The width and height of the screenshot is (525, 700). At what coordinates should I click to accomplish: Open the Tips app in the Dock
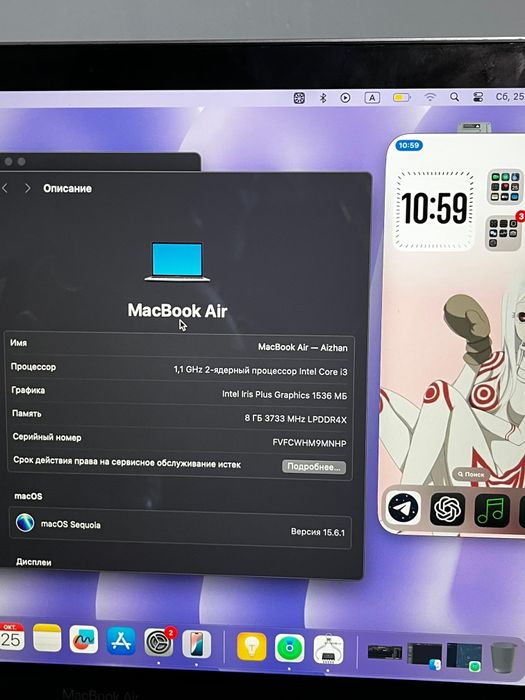point(252,646)
